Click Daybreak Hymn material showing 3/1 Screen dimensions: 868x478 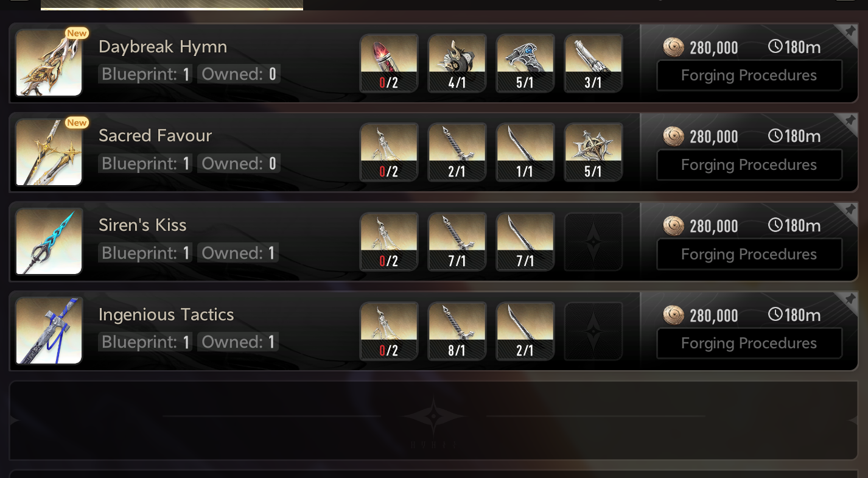[x=593, y=63]
